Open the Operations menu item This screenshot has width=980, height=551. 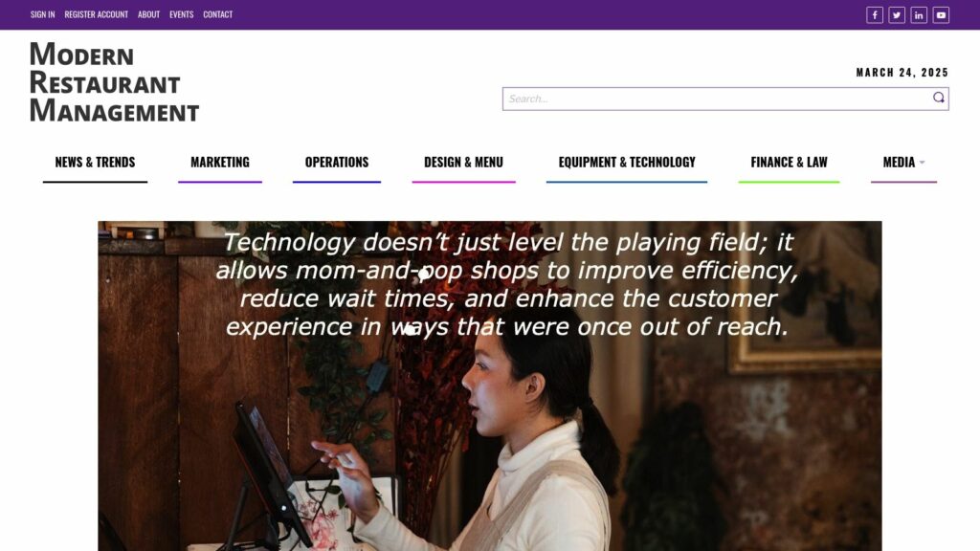[x=337, y=162]
